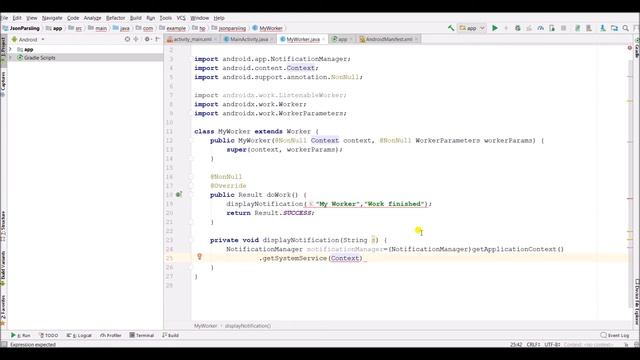Click the Collapse All icon in Project panel
640x360 pixels.
point(136,39)
